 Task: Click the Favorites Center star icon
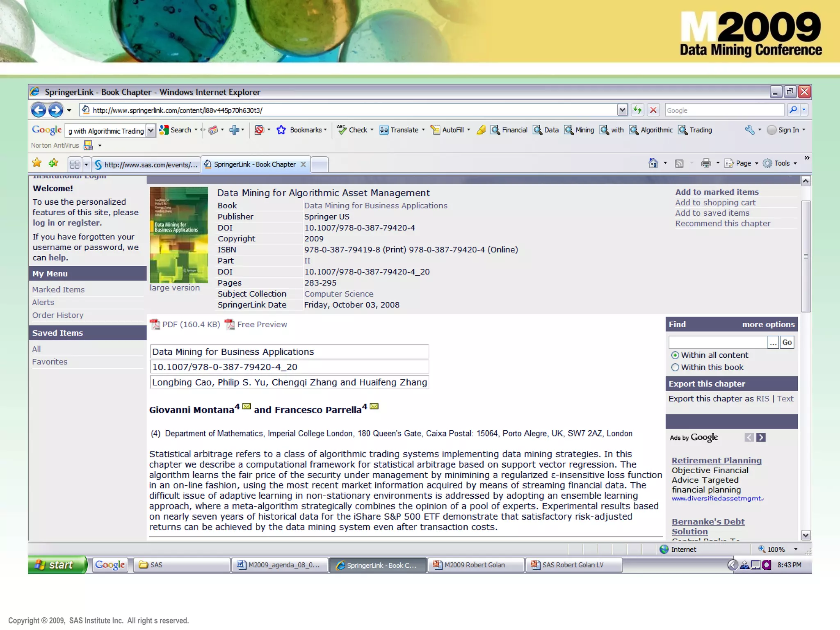tap(37, 163)
